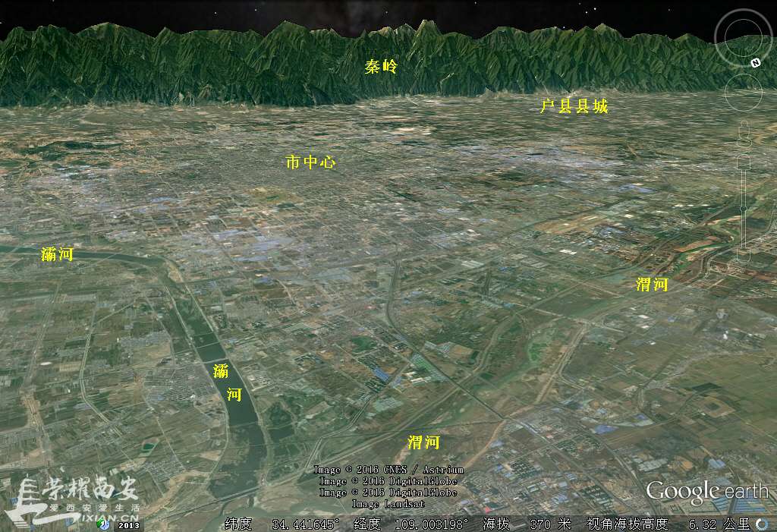Click the Image Landsat attribution text

(x=388, y=504)
